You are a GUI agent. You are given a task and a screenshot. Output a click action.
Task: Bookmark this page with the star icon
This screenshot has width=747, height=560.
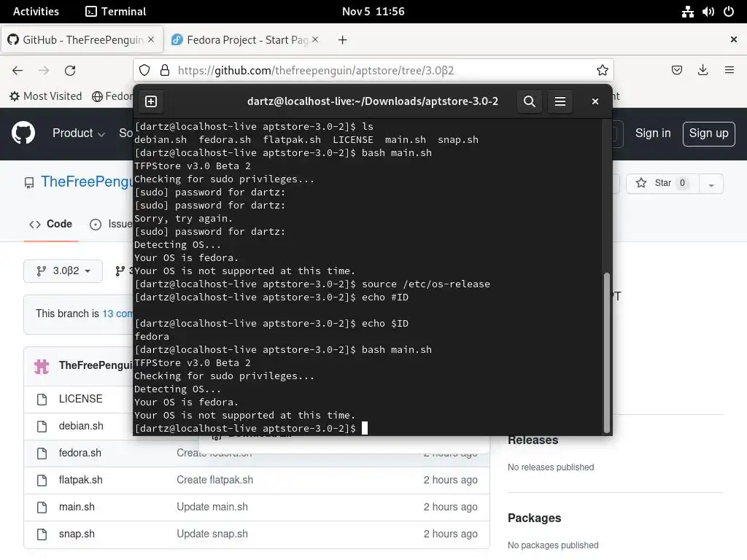coord(602,71)
